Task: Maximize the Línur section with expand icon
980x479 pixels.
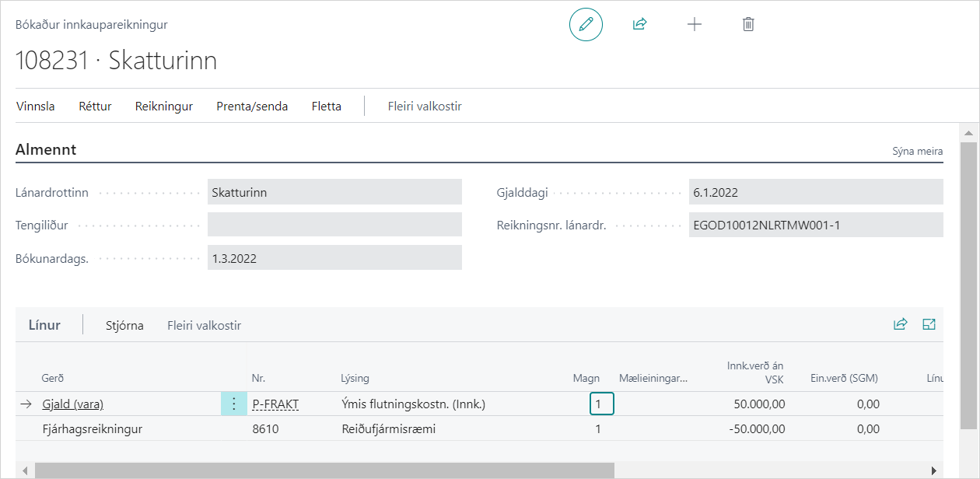Action: click(929, 324)
